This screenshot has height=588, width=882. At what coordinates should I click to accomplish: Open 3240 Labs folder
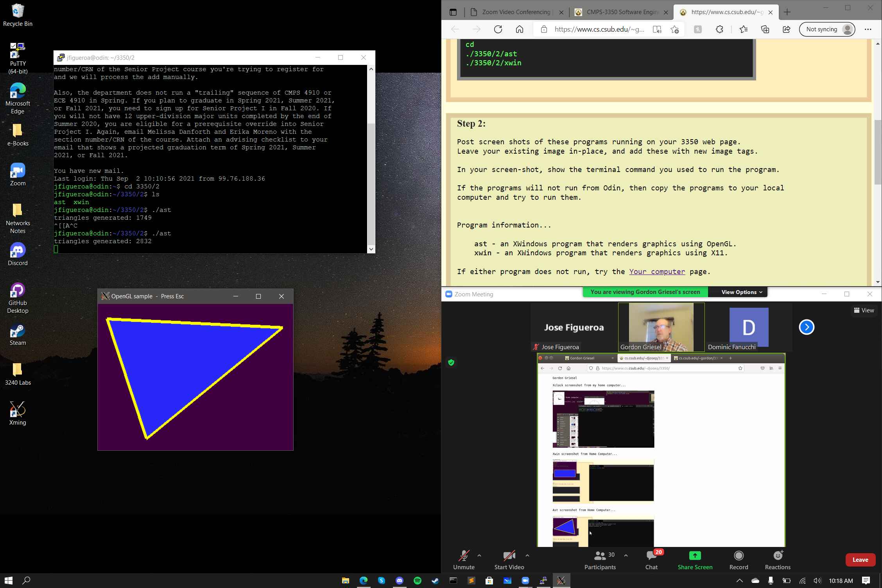click(x=18, y=374)
